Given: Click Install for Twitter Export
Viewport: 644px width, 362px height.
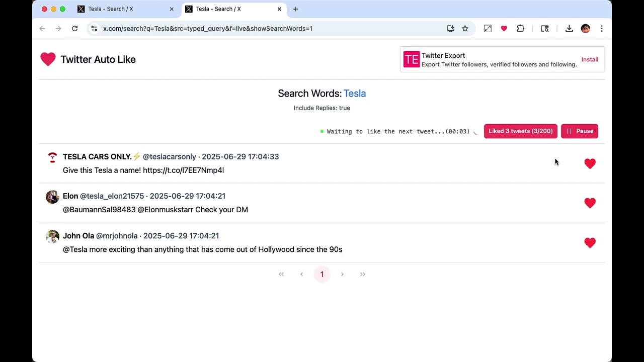Looking at the screenshot, I should [590, 59].
